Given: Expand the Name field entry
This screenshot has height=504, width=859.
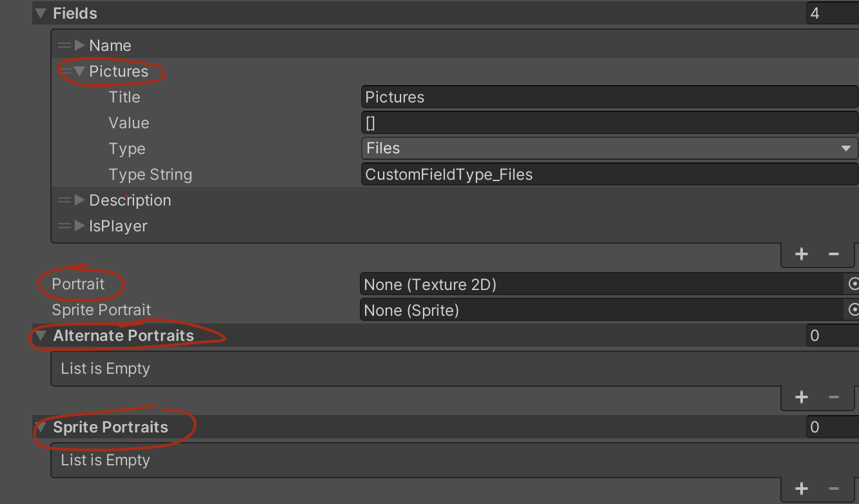Looking at the screenshot, I should [x=80, y=45].
